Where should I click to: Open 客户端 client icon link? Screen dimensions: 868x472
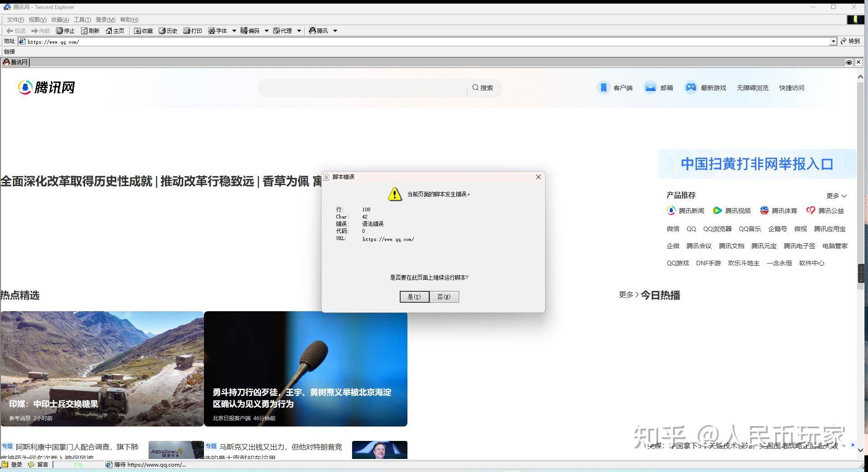tap(615, 87)
